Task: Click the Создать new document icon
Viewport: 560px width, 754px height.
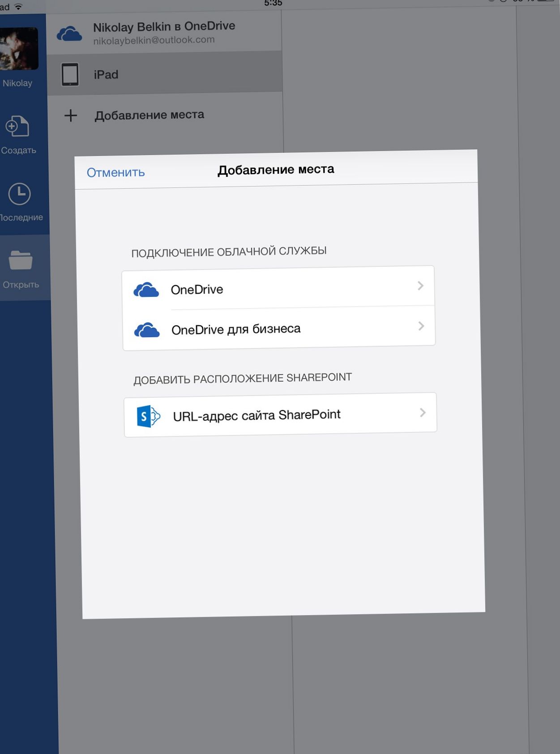Action: [17, 126]
